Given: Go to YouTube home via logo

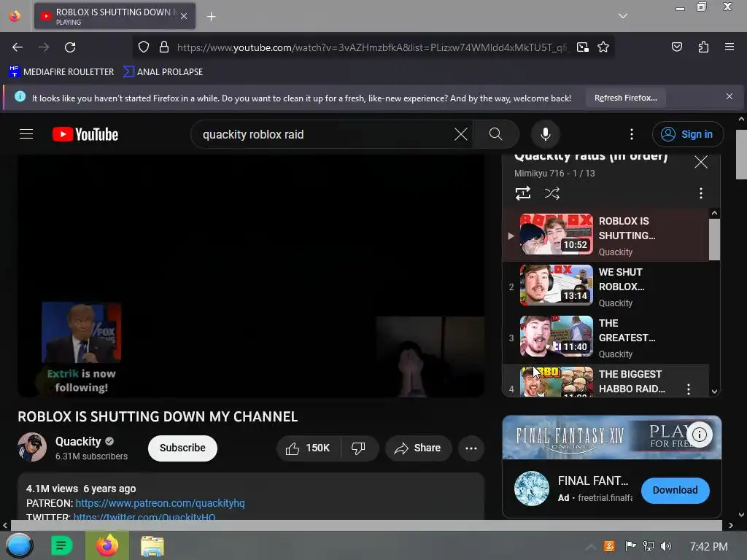Looking at the screenshot, I should click(85, 134).
